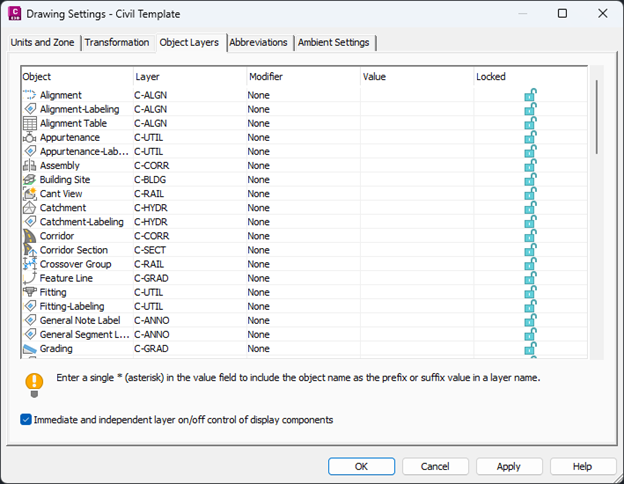
Task: Click the Corridor object icon
Action: 29,236
